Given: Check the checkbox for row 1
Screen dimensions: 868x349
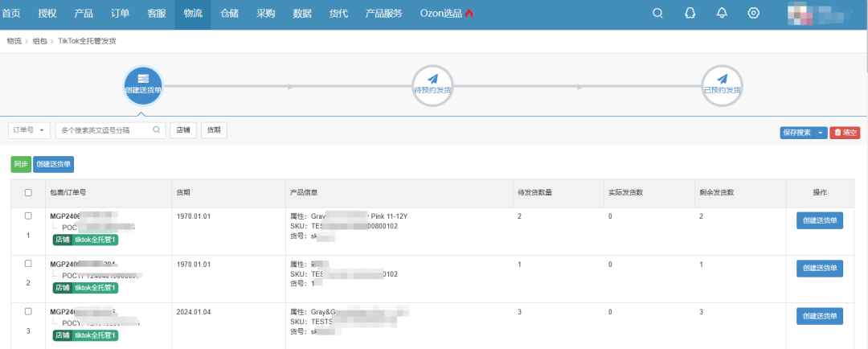Looking at the screenshot, I should 28,216.
